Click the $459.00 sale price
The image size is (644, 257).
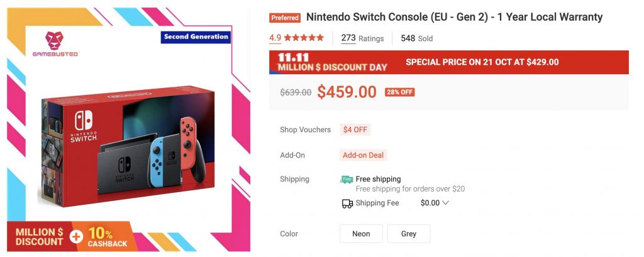pyautogui.click(x=347, y=92)
